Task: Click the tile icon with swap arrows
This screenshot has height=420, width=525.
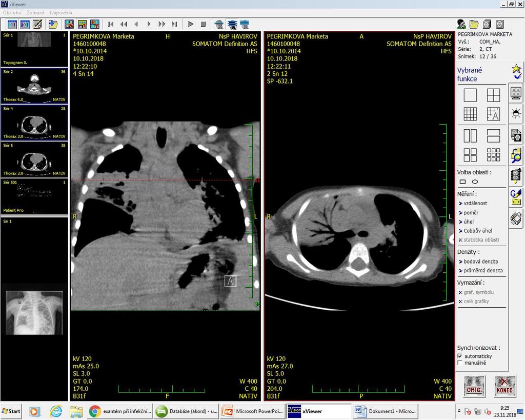Action: tap(95, 25)
